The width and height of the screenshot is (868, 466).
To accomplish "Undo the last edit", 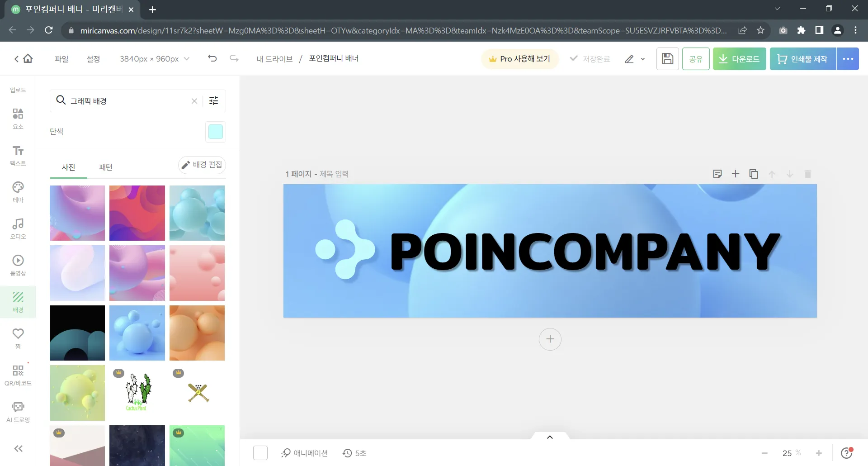I will tap(212, 58).
